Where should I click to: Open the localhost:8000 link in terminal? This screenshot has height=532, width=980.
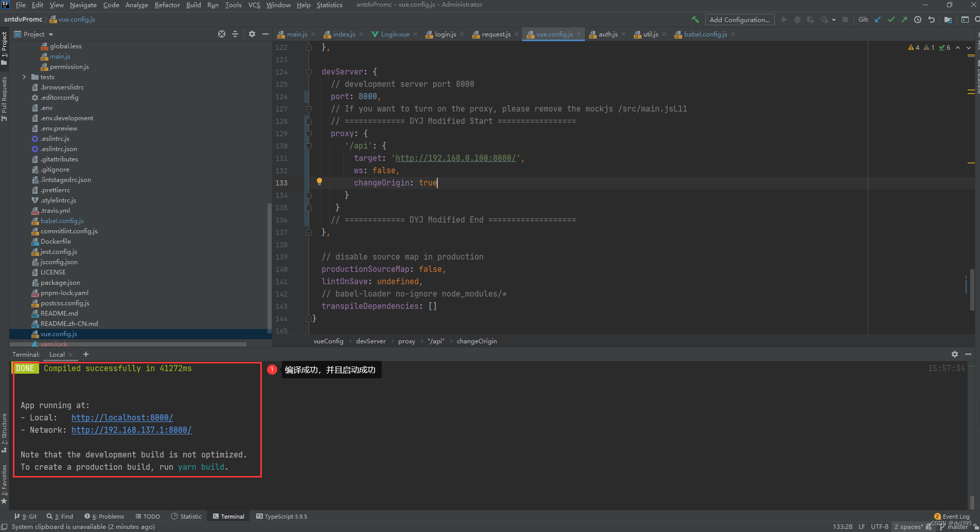pyautogui.click(x=122, y=418)
